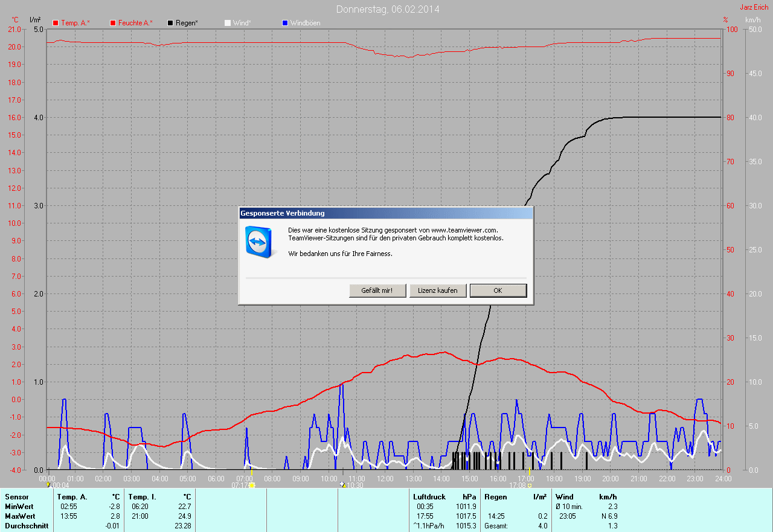Click the indoor maximum value 24.9
Image resolution: width=773 pixels, height=532 pixels.
(185, 516)
